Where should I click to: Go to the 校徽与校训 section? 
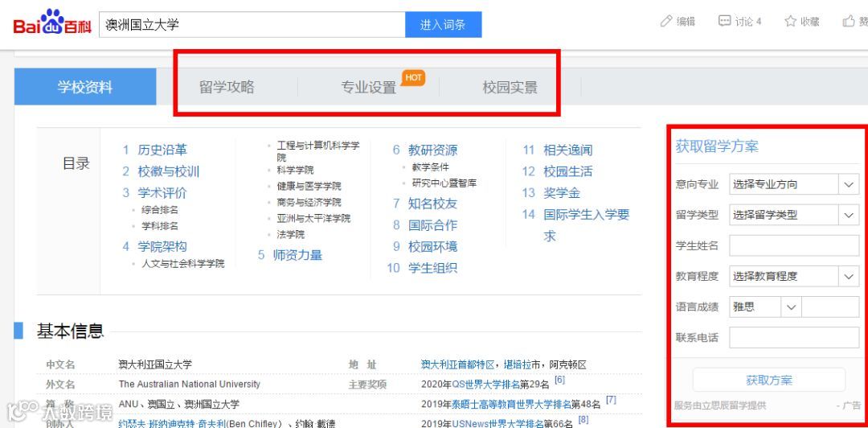point(168,171)
